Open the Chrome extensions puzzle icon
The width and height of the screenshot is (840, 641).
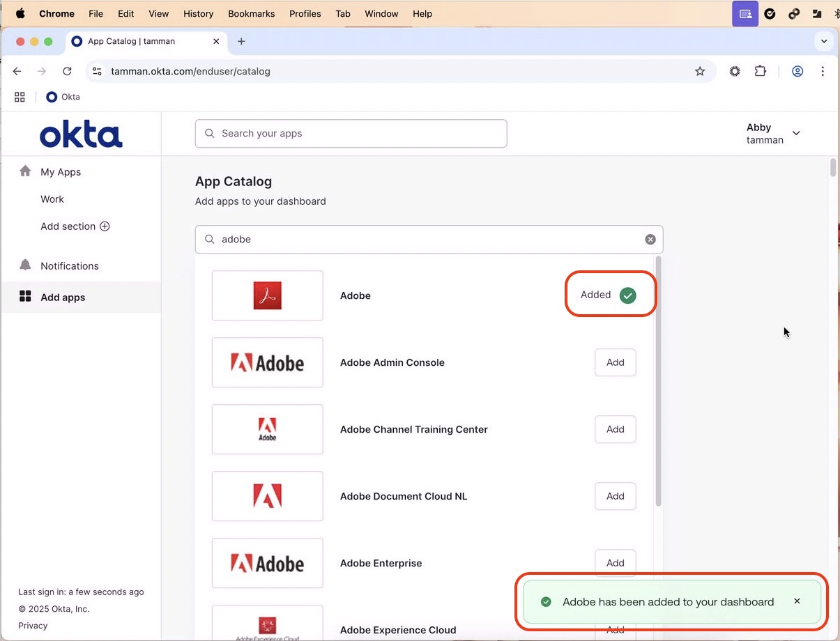761,71
